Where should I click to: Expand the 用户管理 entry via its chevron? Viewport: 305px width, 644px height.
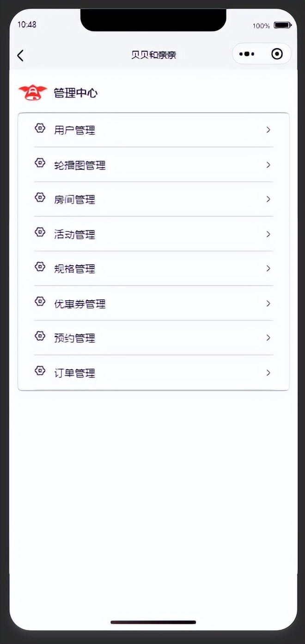click(x=268, y=130)
